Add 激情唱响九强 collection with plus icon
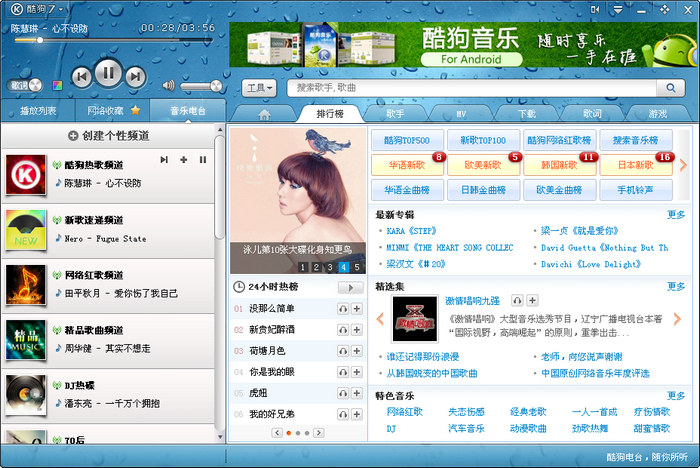Image resolution: width=700 pixels, height=468 pixels. 532,301
